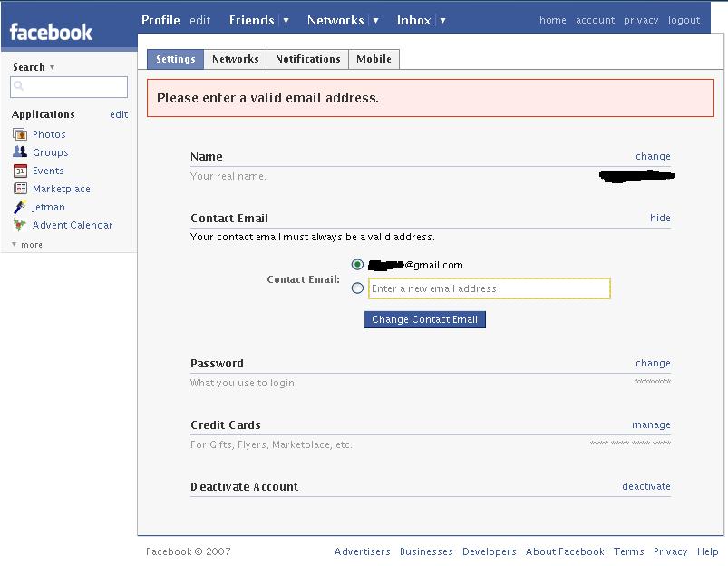Open the privacy link in header

click(641, 20)
